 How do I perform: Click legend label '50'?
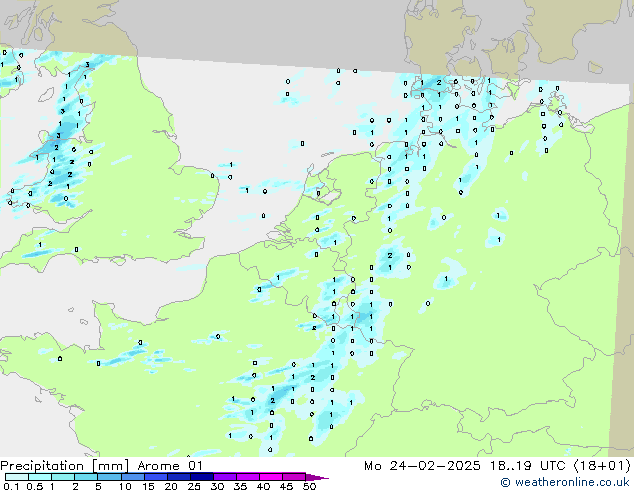pos(309,486)
